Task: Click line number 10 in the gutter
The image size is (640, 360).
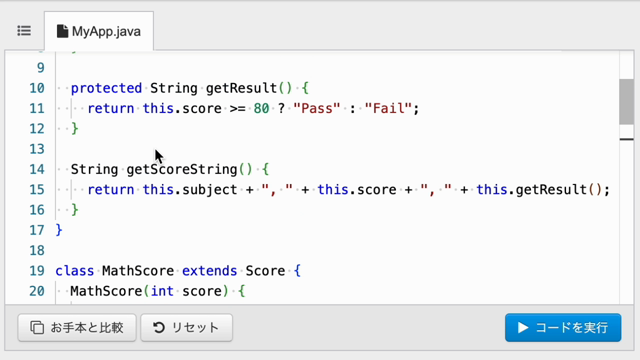Action: click(37, 88)
